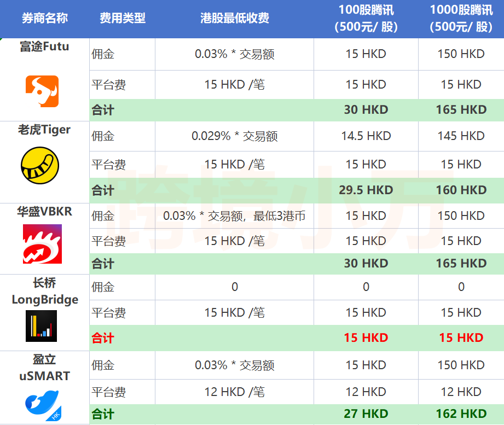Click VBKR's 150 HKD commission cell

coord(461,216)
